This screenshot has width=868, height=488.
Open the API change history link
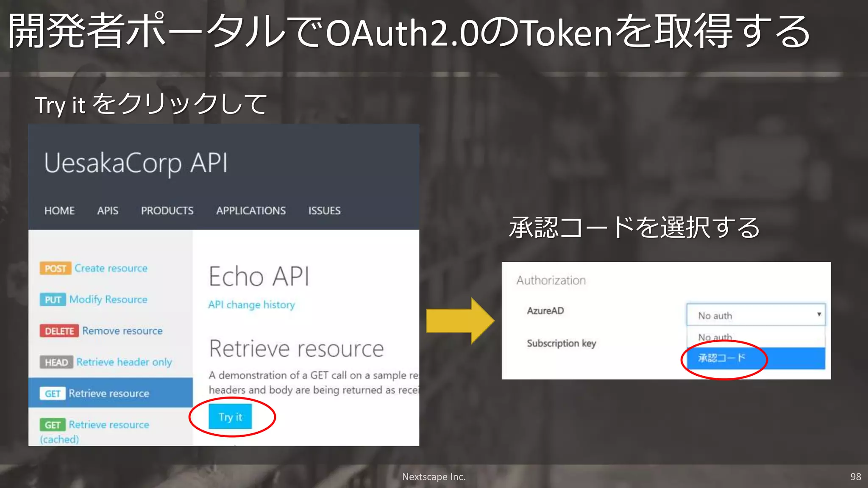(251, 305)
